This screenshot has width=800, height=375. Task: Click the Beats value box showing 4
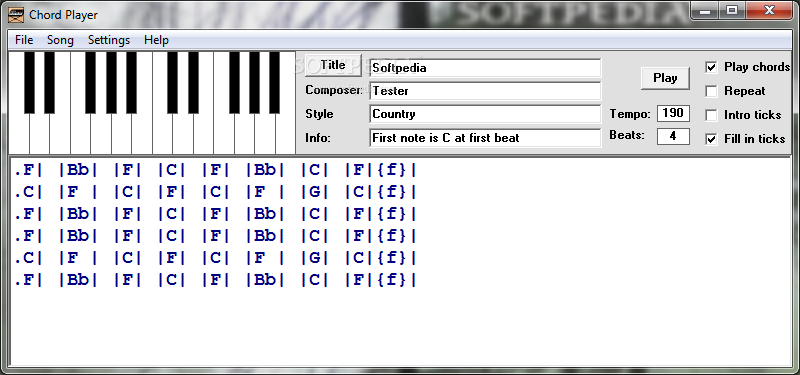(x=673, y=136)
